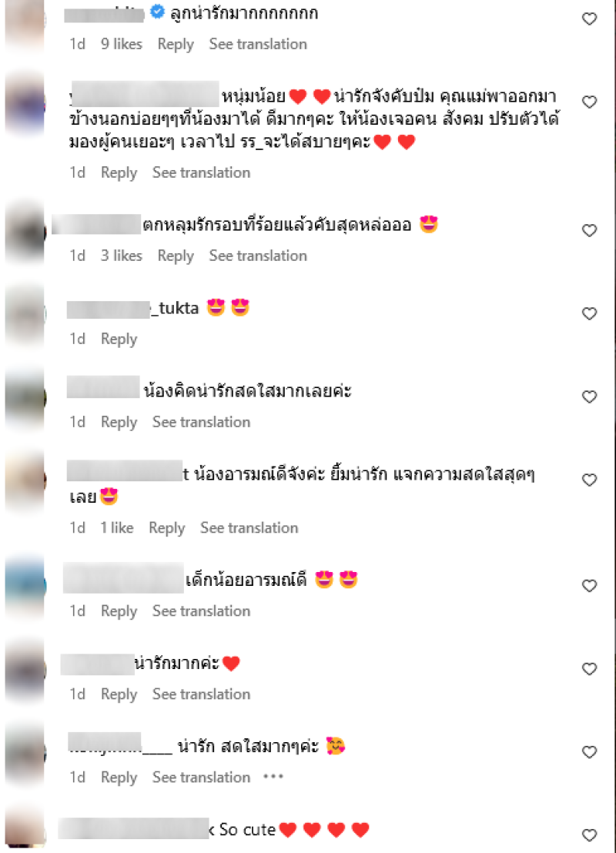Reply to the comment with 9 likes

176,44
